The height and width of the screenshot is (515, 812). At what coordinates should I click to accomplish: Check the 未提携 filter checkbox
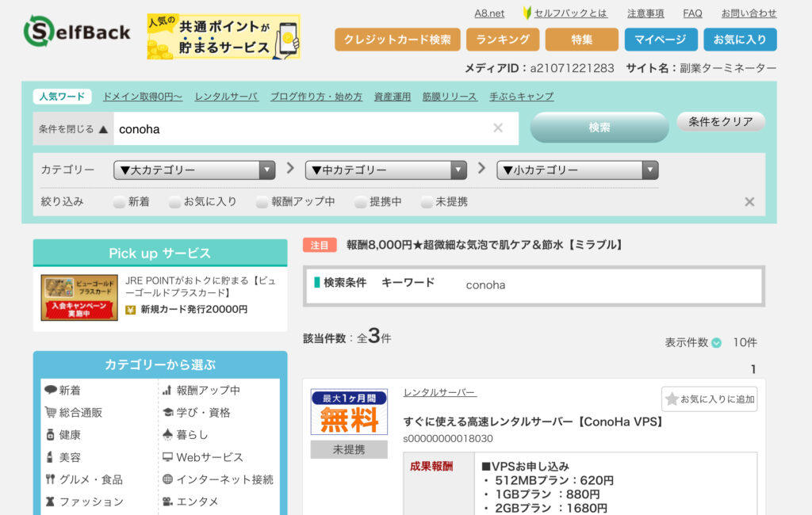pyautogui.click(x=427, y=202)
